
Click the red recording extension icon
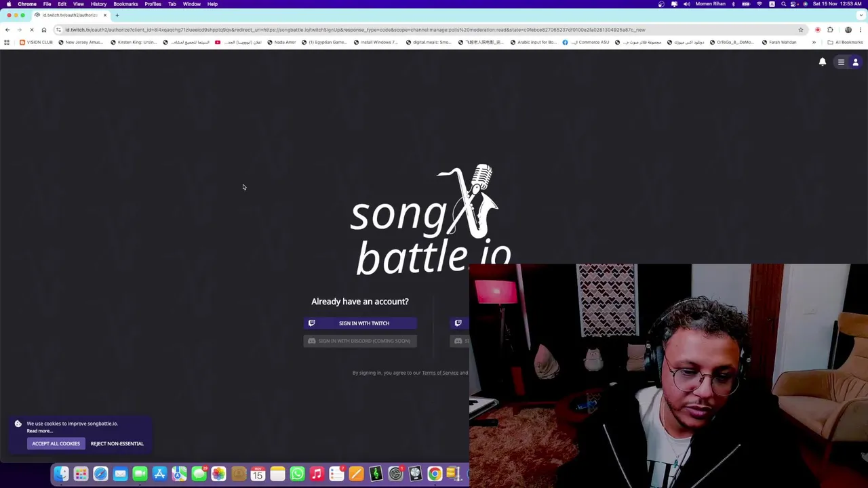[817, 30]
